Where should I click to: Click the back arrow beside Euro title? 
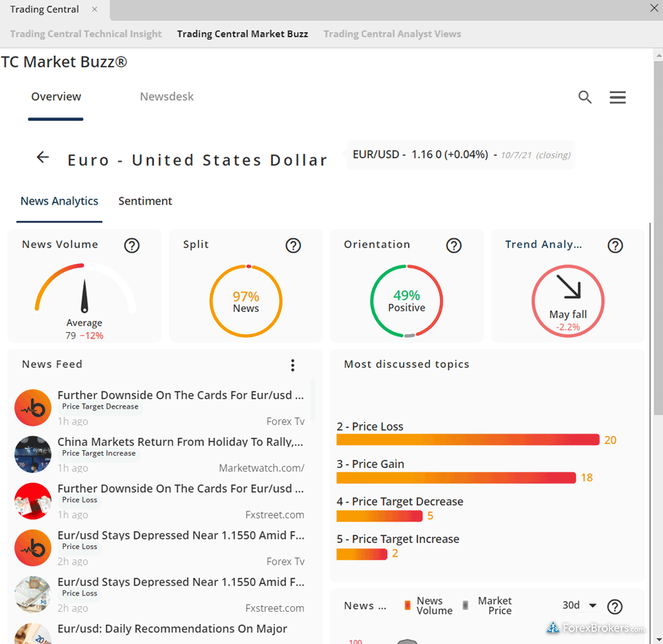43,158
